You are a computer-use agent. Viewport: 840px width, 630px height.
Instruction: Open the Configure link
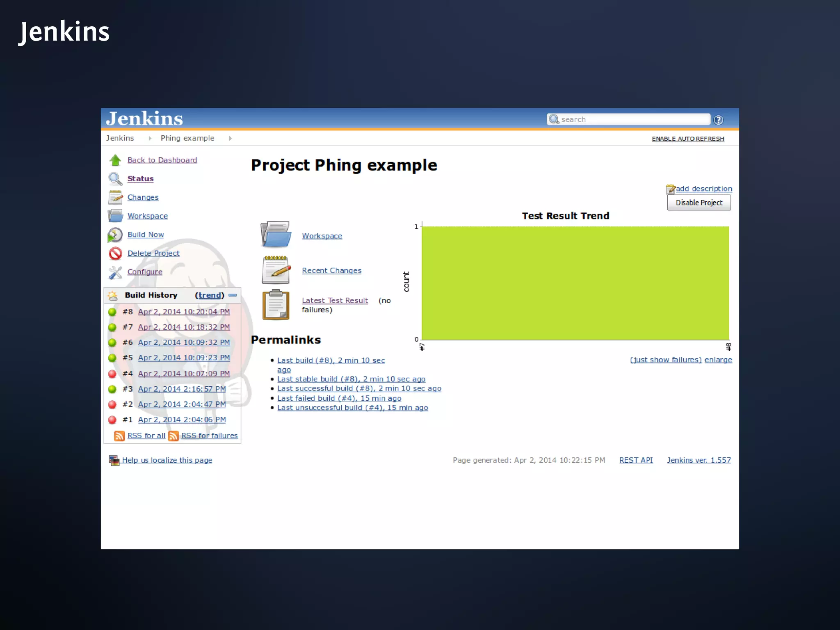pyautogui.click(x=145, y=272)
